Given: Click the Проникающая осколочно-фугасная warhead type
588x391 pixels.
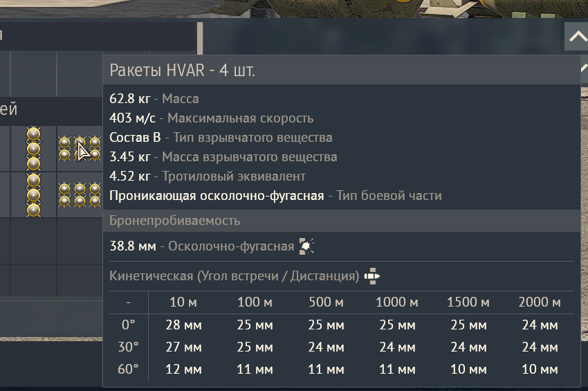Looking at the screenshot, I should pos(217,196).
